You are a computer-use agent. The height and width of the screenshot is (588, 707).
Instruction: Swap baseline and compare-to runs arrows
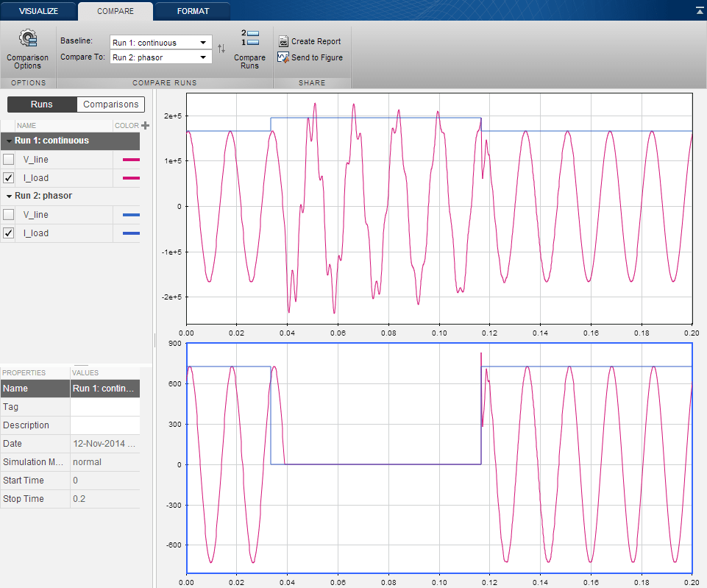[x=221, y=49]
